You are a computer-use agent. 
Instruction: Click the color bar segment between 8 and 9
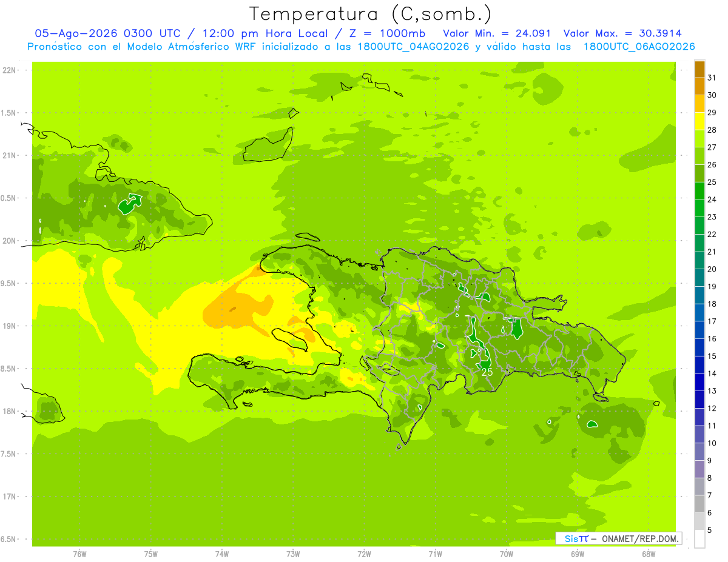[x=699, y=470]
